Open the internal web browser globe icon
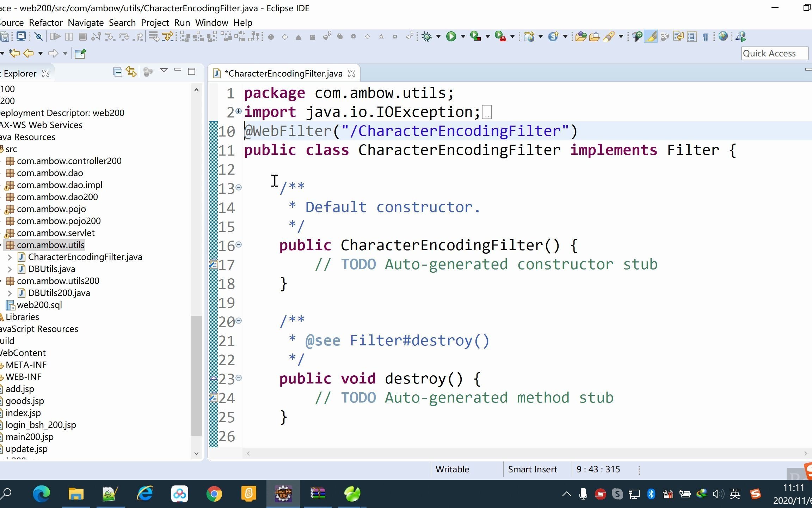Viewport: 812px width, 508px height. click(723, 36)
